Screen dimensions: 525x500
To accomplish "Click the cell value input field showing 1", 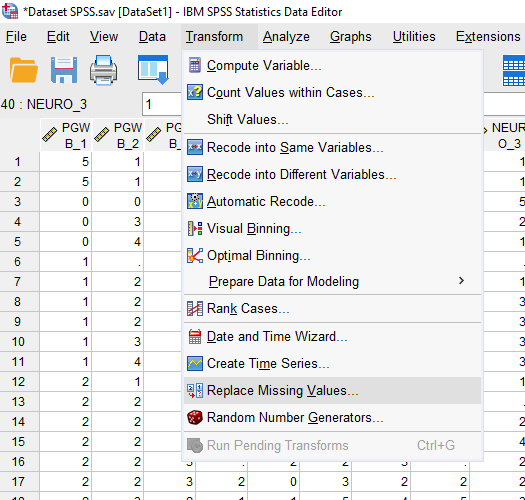I will point(162,104).
